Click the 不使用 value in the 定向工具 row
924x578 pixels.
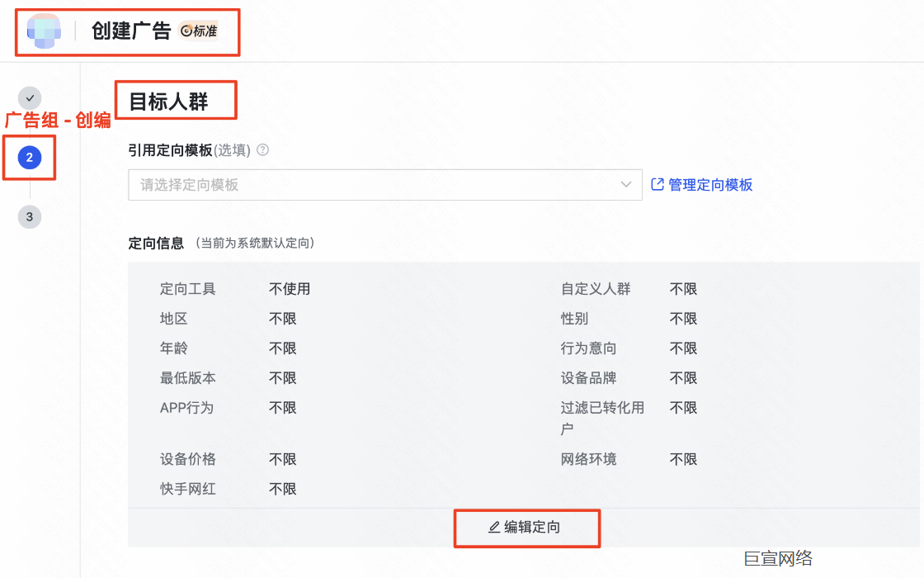(x=290, y=288)
